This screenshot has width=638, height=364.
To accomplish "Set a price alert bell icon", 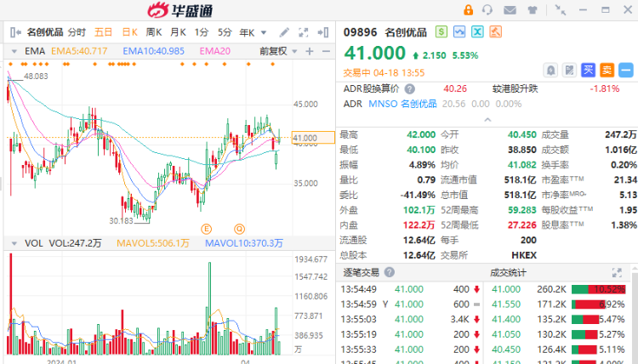I will (550, 71).
